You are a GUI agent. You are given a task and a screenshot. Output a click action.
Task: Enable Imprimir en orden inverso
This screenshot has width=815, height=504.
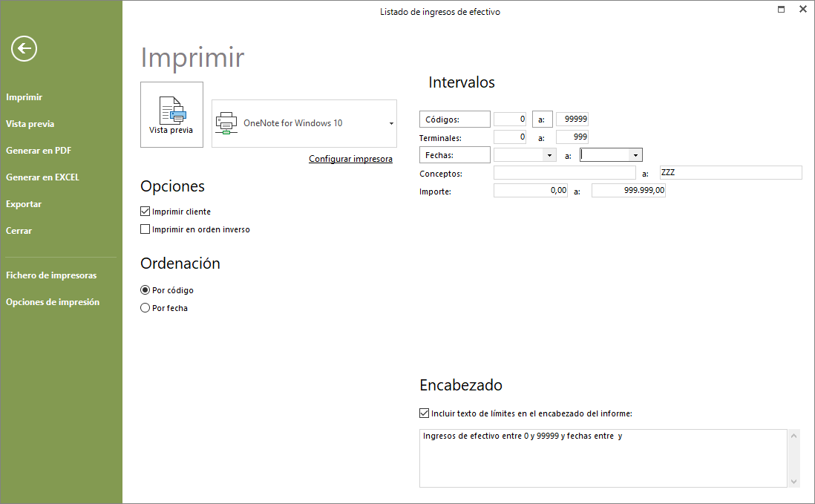(x=145, y=229)
